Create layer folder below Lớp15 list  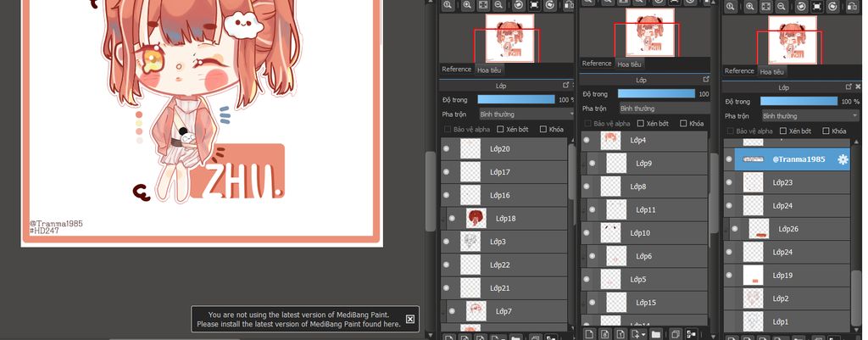(656, 334)
